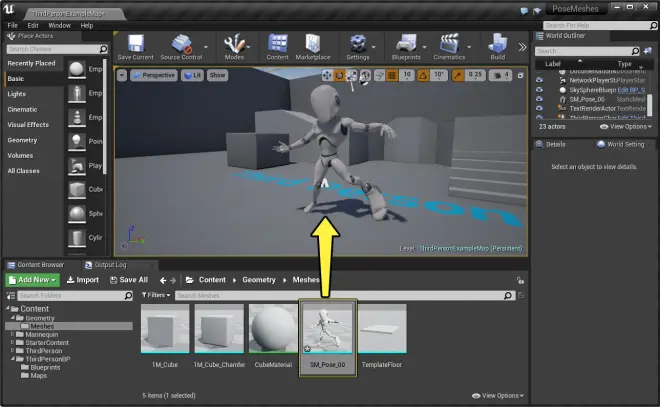Click the Add New button

(x=33, y=280)
